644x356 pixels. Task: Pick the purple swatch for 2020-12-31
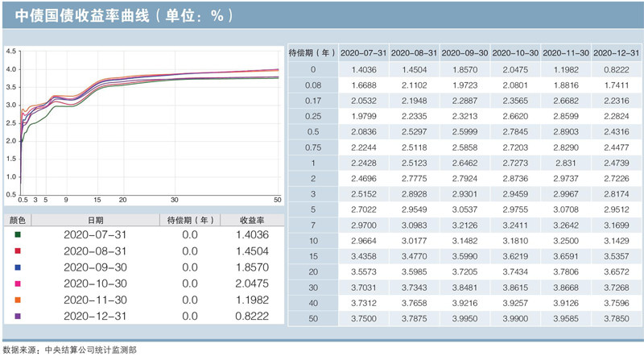[19, 315]
